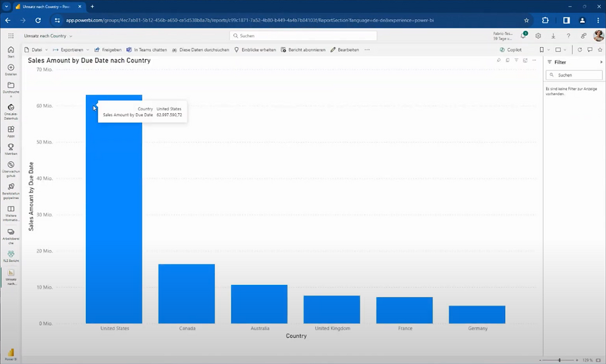Open the settings gear in header
The height and width of the screenshot is (364, 606).
point(538,36)
